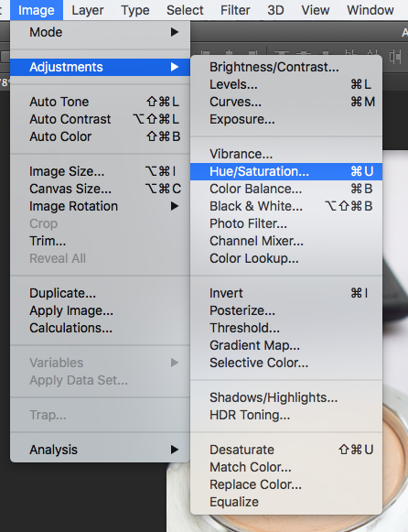Choose Canvas Size option
Screen dimensions: 408x532
pyautogui.click(x=100, y=189)
